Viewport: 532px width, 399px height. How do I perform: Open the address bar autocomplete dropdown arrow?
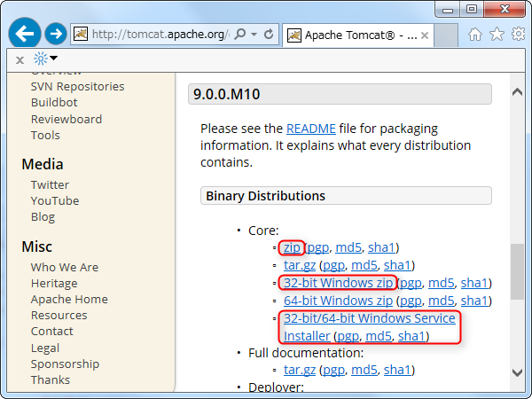click(x=254, y=35)
